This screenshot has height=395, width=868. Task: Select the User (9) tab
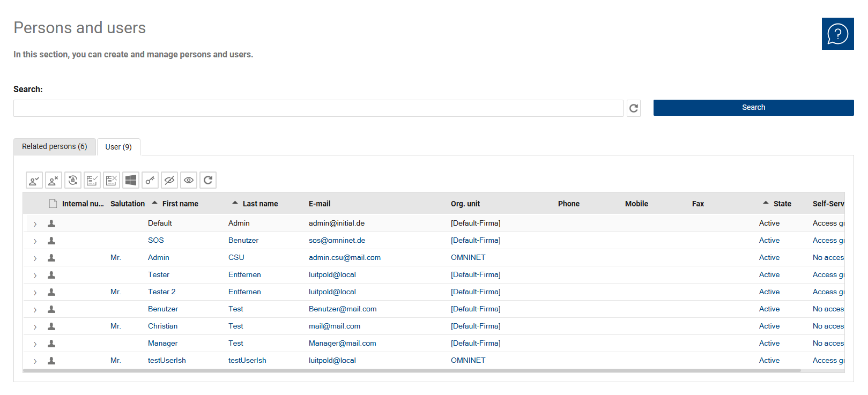pos(118,147)
